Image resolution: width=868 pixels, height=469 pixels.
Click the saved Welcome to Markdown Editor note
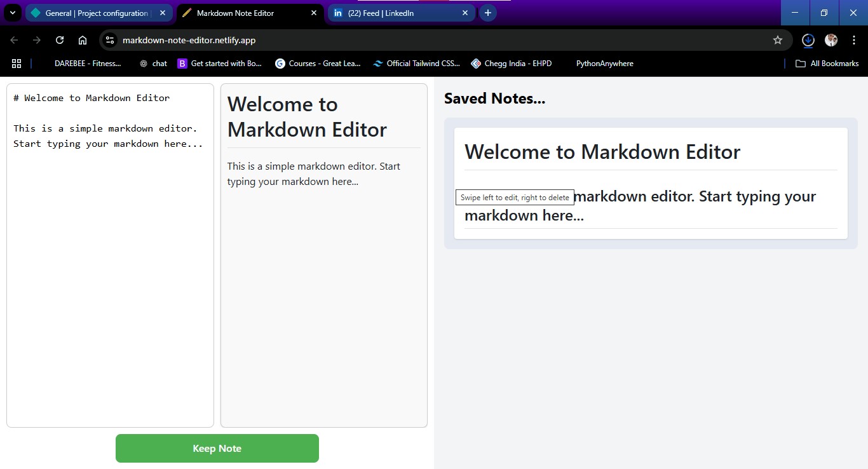pos(650,183)
